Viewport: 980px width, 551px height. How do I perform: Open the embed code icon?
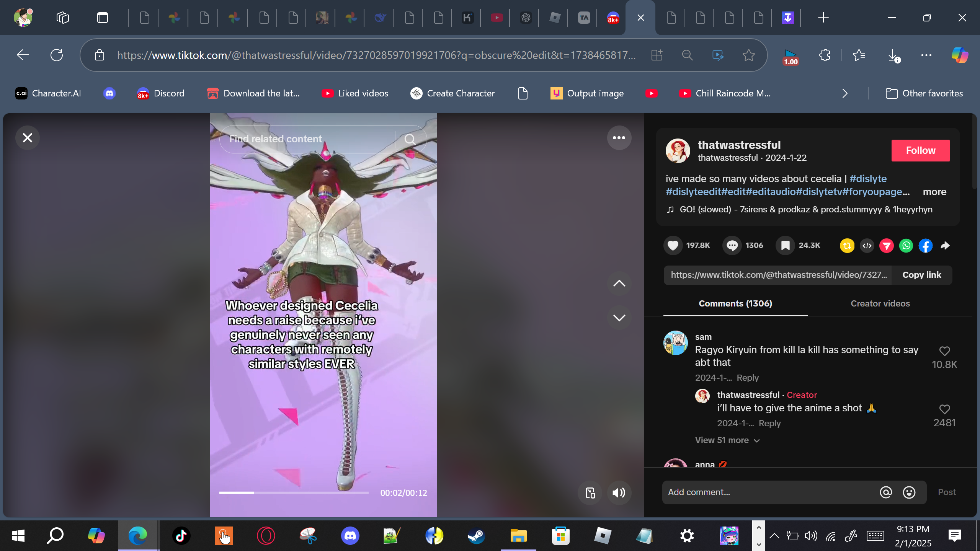coord(867,246)
